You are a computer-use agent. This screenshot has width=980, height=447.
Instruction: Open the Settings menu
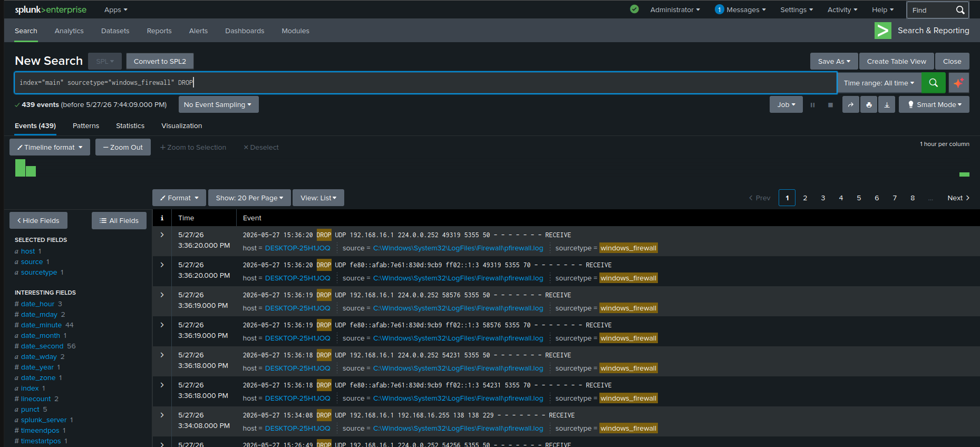pos(797,9)
